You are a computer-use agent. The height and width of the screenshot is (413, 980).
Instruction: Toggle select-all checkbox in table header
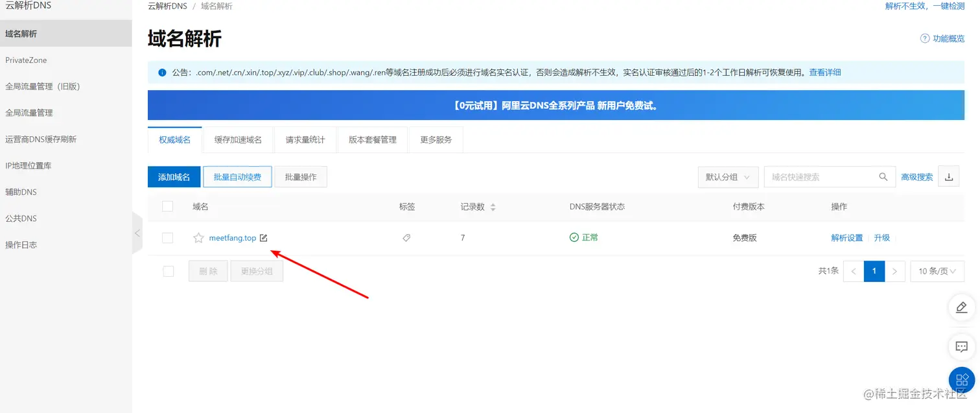pyautogui.click(x=168, y=207)
